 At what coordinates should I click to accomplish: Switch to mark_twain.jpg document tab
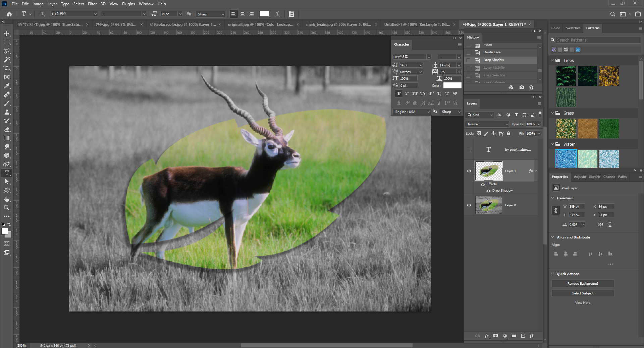(x=338, y=24)
